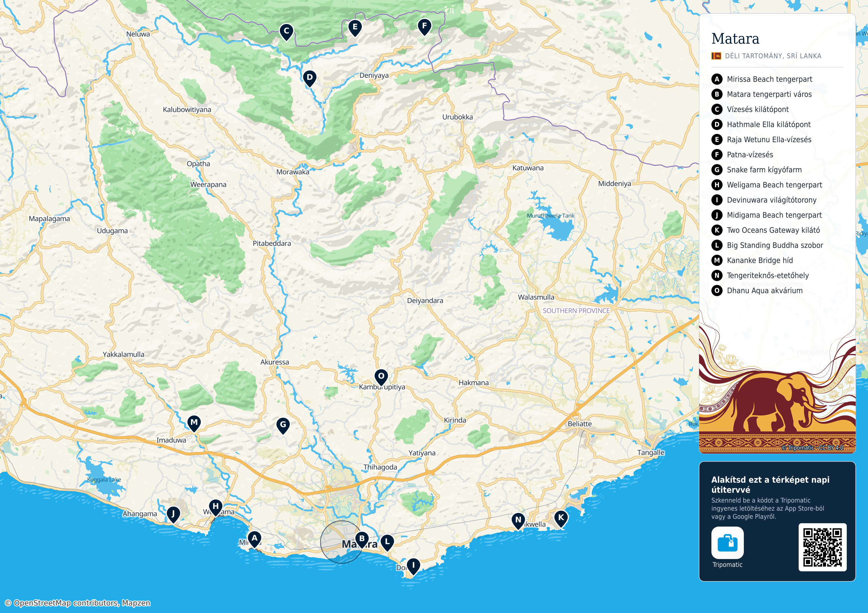Open map pin M near Imaduwa
This screenshot has height=613, width=868.
[194, 424]
